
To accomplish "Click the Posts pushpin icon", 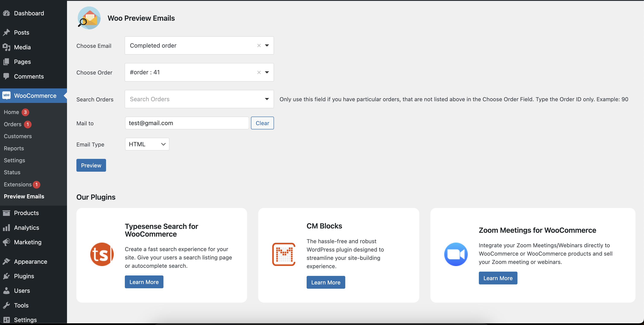I will tap(6, 32).
